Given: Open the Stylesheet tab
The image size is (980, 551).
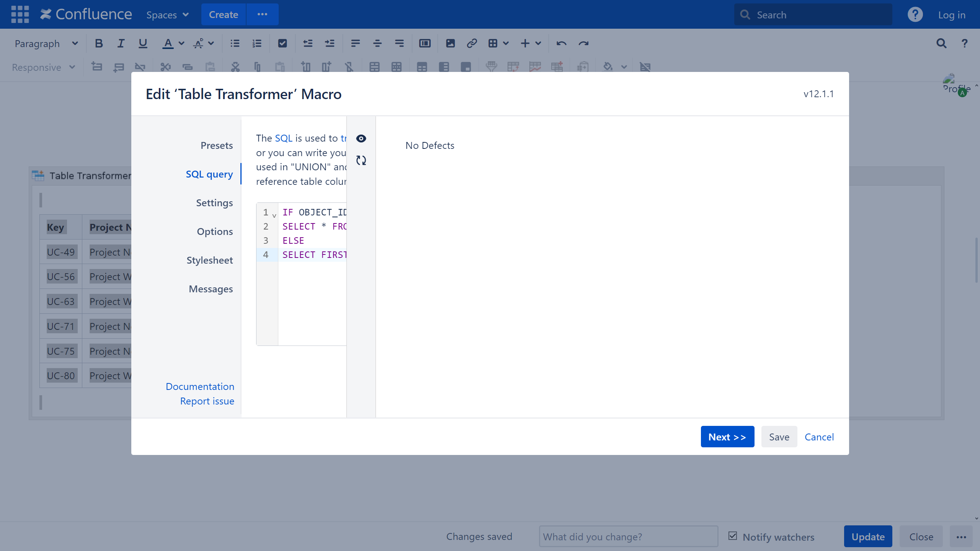Looking at the screenshot, I should click(x=209, y=260).
